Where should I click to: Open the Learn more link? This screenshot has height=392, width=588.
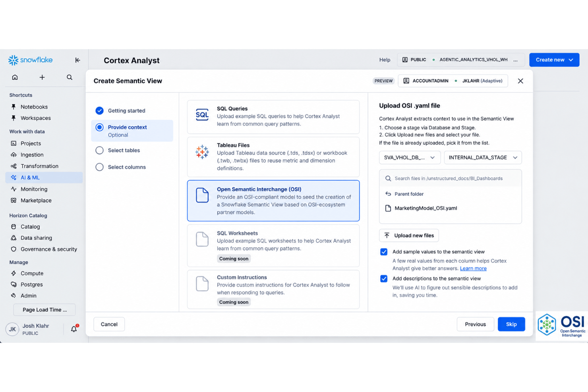click(473, 268)
